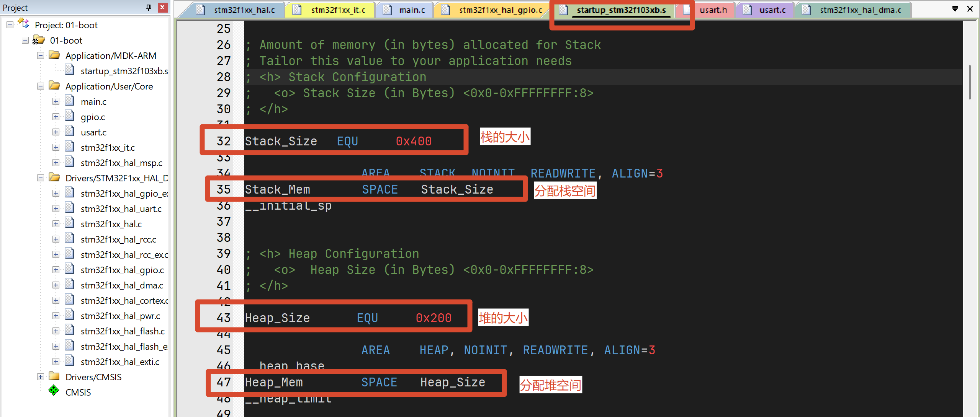
Task: Click the Application/User/Core folder icon
Action: pyautogui.click(x=54, y=85)
